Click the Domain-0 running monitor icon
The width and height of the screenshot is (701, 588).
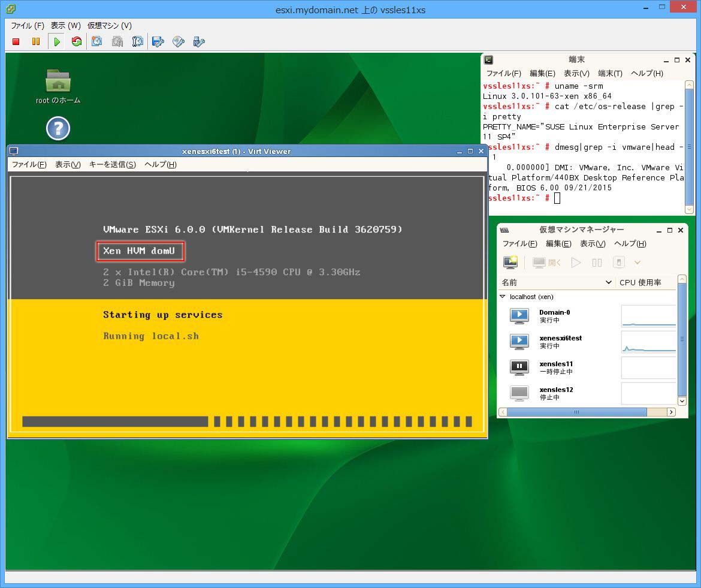(519, 316)
